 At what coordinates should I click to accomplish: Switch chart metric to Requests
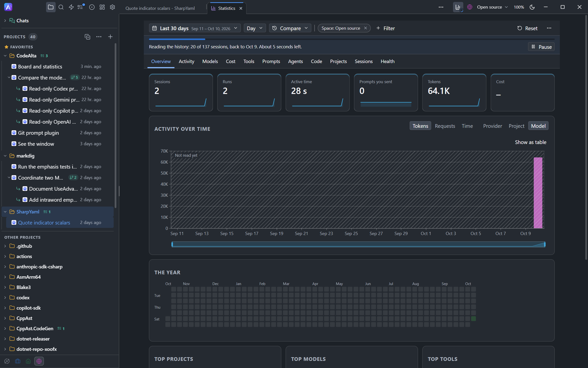(445, 126)
